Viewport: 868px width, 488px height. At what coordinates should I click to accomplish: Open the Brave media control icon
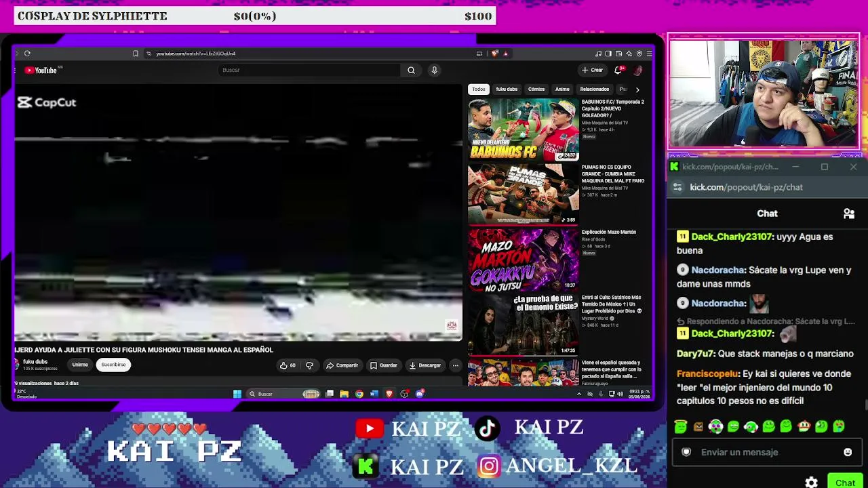coord(598,54)
